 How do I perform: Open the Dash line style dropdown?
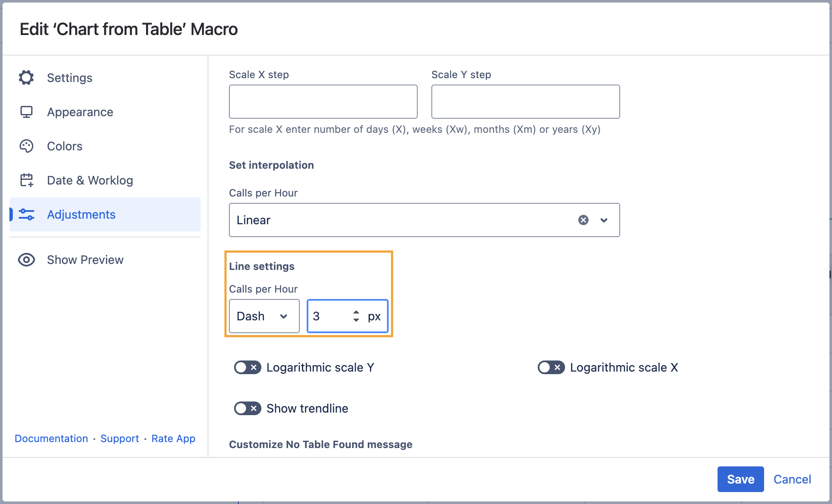tap(264, 316)
